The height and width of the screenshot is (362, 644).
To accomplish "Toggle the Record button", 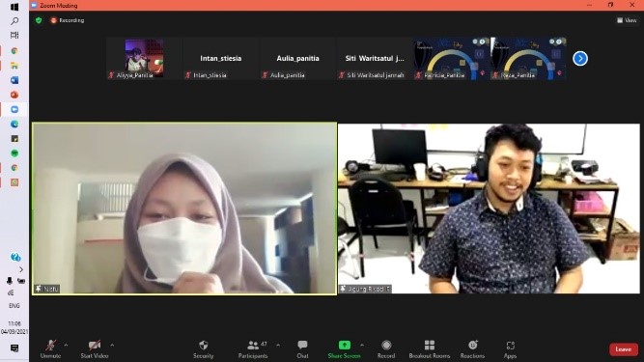I will tap(386, 348).
